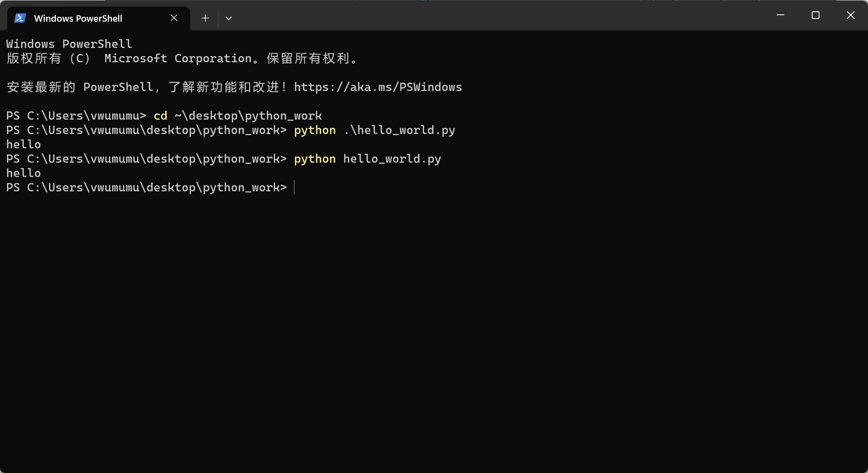Viewport: 868px width, 473px height.
Task: Click at the blinking cursor on the last prompt
Action: point(294,187)
